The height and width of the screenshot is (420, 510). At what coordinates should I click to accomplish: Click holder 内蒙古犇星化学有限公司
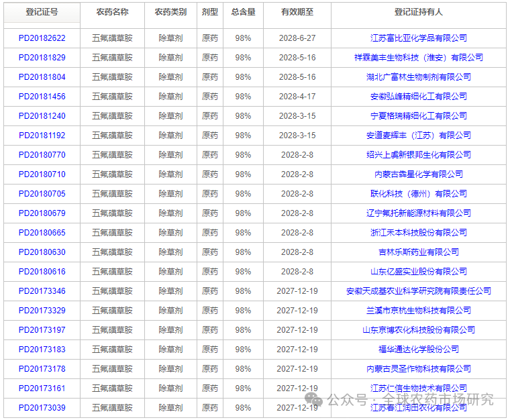click(x=419, y=174)
